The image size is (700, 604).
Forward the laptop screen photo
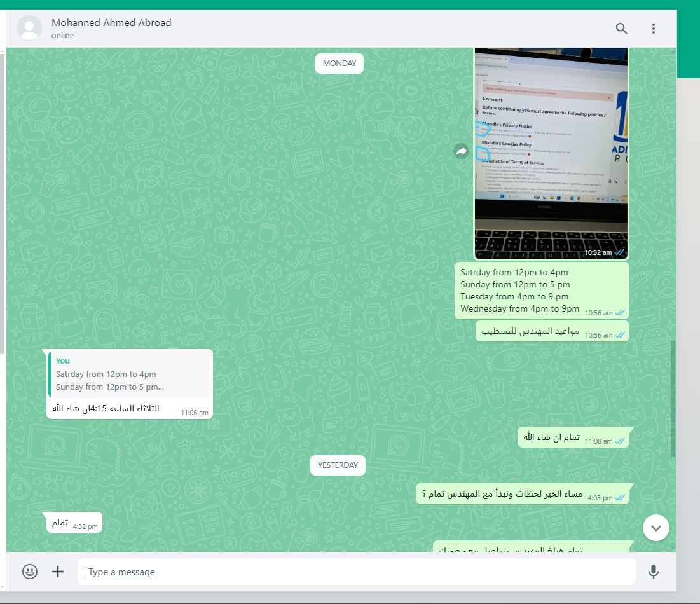[461, 151]
